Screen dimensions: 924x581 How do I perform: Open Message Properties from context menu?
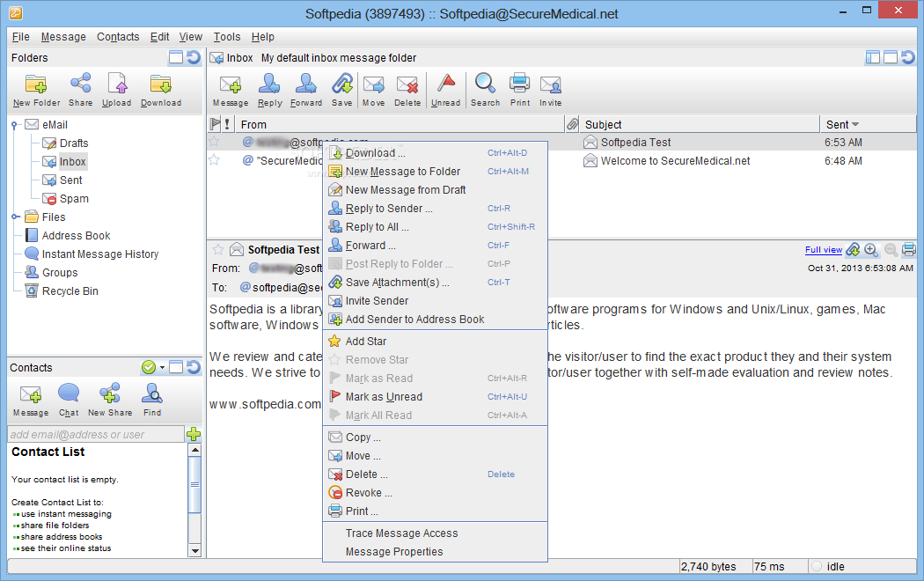(x=435, y=552)
